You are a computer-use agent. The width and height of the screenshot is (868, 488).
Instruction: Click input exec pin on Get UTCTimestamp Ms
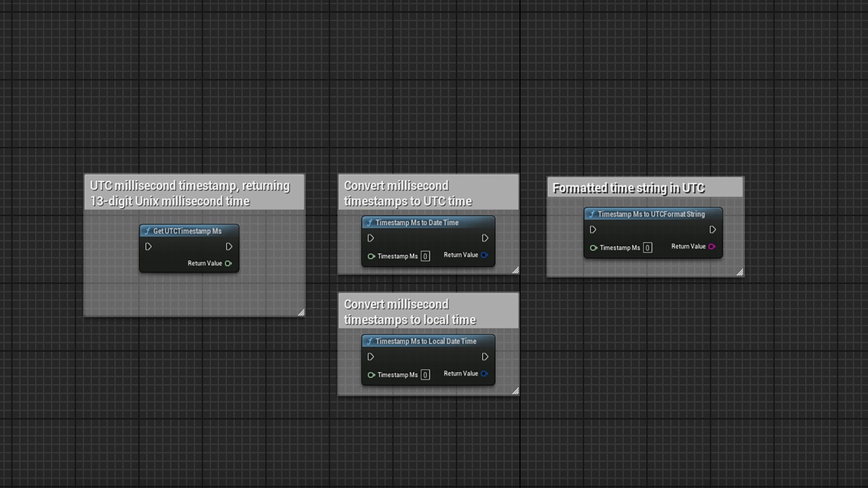[149, 247]
